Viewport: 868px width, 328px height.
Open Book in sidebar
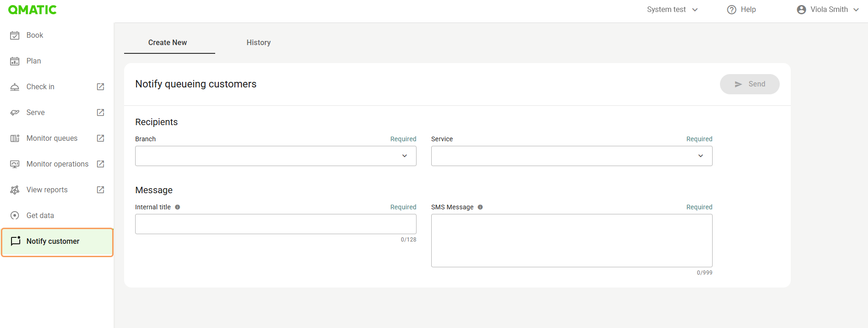(57, 35)
